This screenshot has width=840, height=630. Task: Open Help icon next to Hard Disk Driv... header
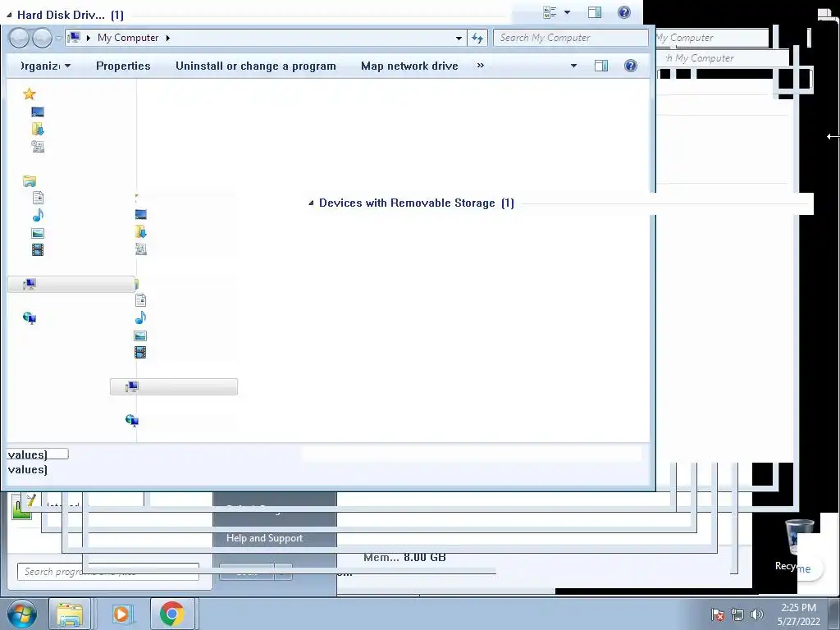[624, 12]
